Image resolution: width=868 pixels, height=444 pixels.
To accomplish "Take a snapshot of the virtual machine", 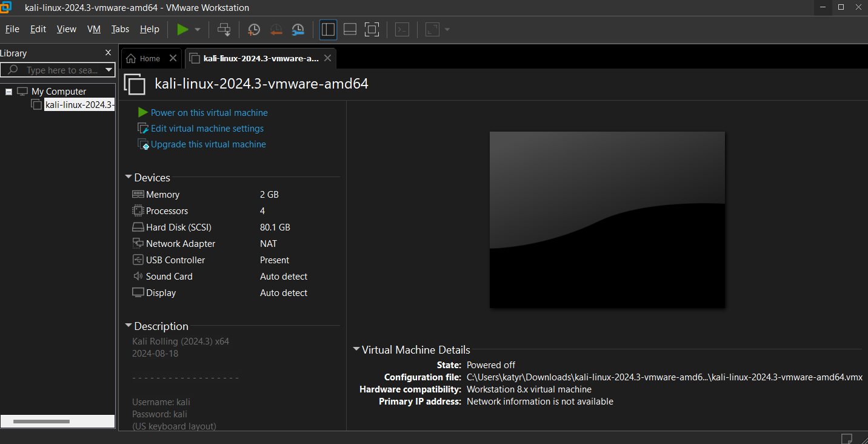I will pos(254,29).
